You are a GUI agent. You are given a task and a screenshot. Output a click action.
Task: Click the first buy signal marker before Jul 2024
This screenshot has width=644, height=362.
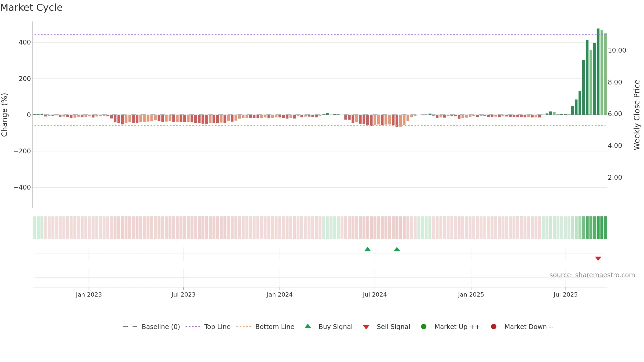[368, 249]
